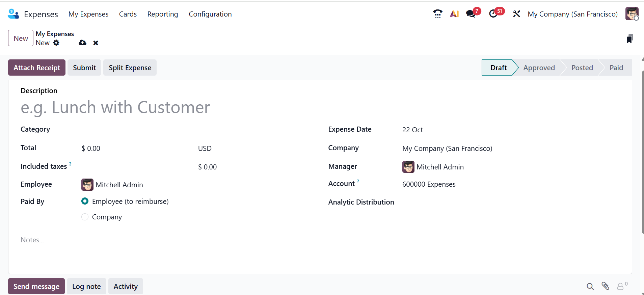
Task: Click the VoIP phone icon
Action: click(437, 14)
